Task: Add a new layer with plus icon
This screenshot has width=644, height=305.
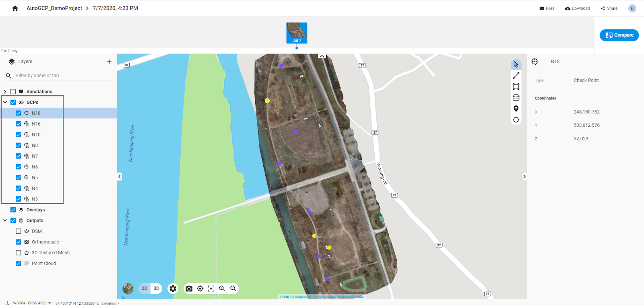Action: tap(109, 62)
